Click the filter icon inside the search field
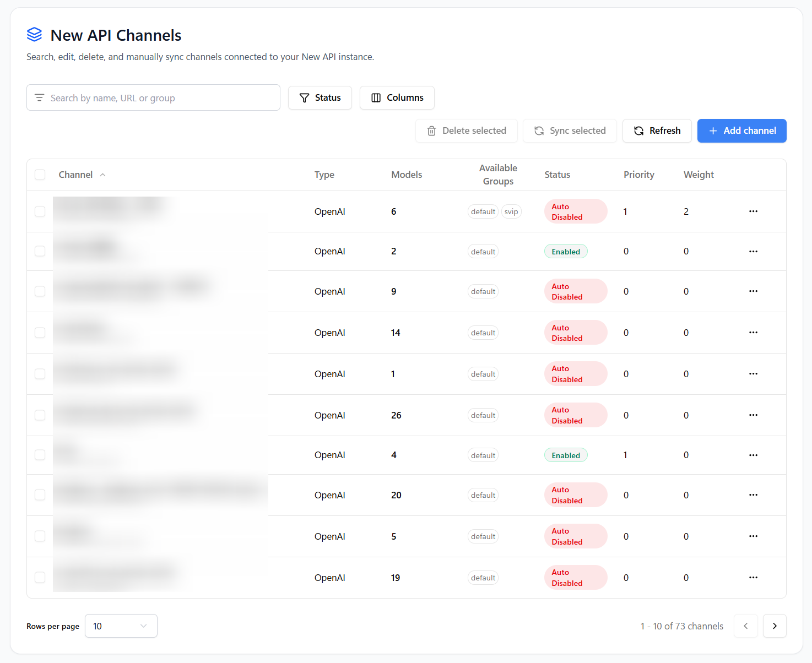Viewport: 812px width, 663px height. [x=39, y=97]
